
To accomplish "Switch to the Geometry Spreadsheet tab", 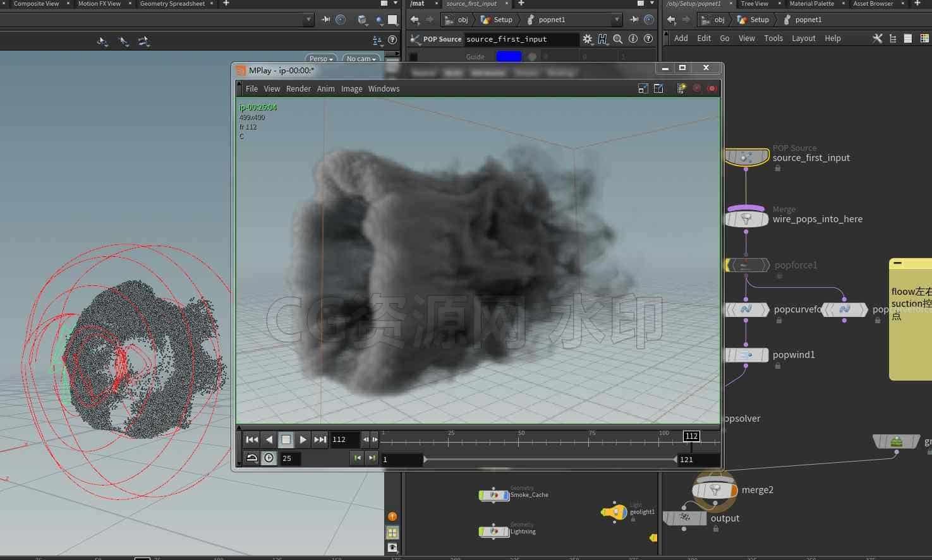I will click(172, 4).
